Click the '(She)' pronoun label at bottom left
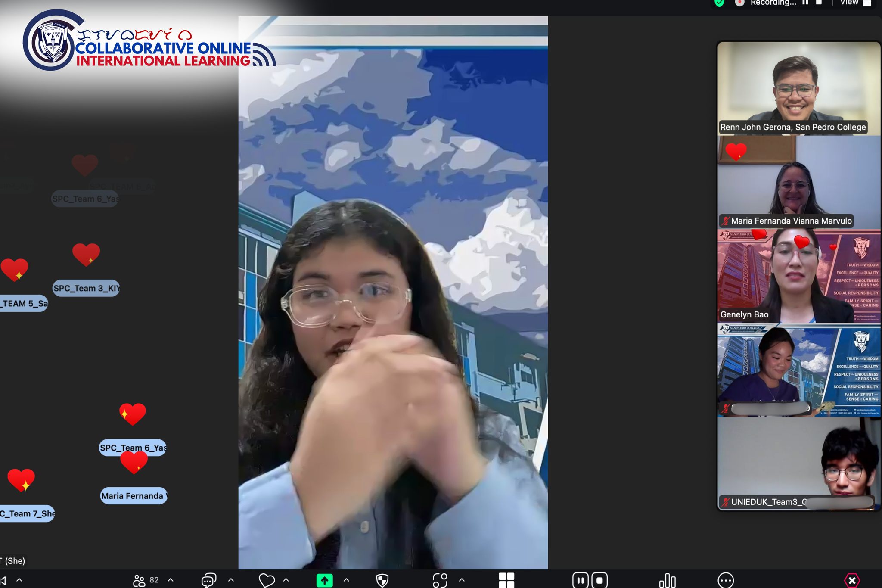This screenshot has width=882, height=588. (15, 561)
